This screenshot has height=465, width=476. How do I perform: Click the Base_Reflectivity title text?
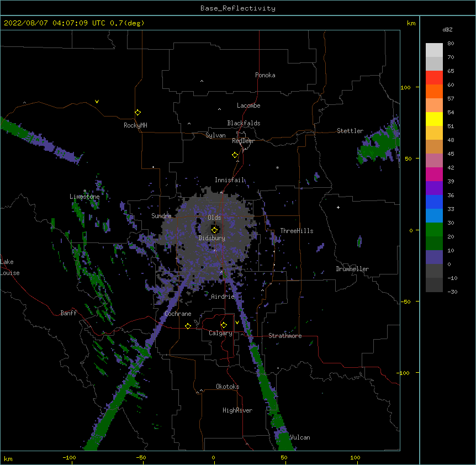(x=238, y=8)
